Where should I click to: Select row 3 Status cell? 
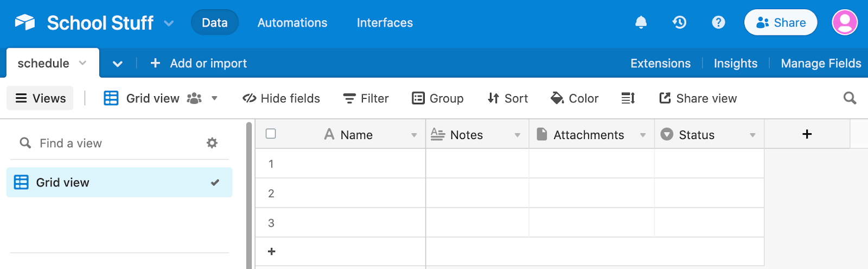click(x=709, y=222)
